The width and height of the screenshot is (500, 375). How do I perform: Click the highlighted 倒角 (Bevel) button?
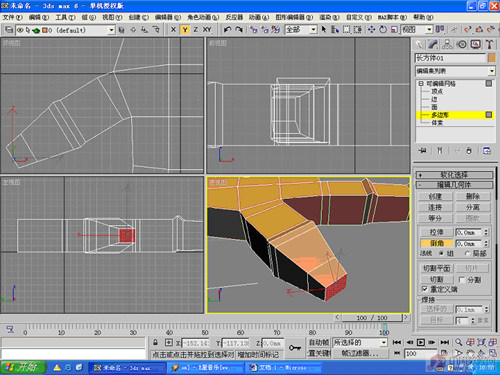pyautogui.click(x=436, y=243)
